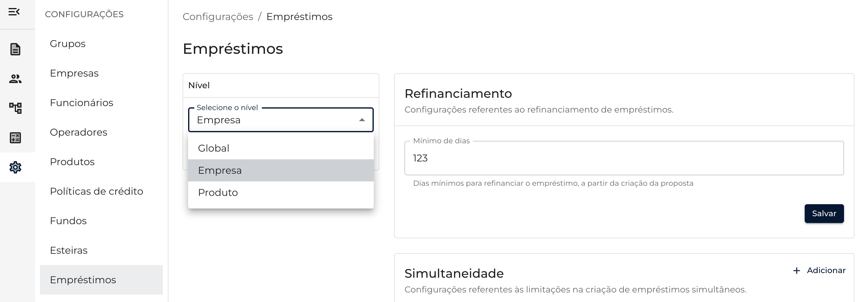This screenshot has height=302, width=868.
Task: Click the Mínimo de dias field
Action: (x=623, y=158)
